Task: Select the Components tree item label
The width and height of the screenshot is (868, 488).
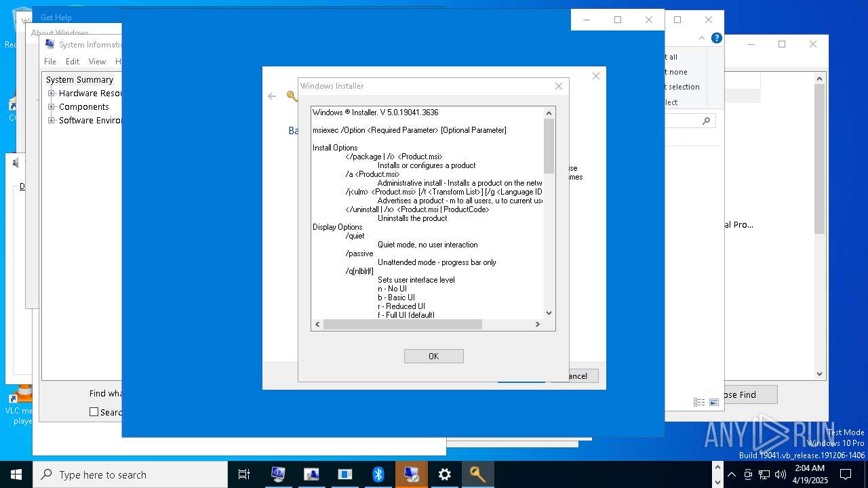Action: [83, 106]
